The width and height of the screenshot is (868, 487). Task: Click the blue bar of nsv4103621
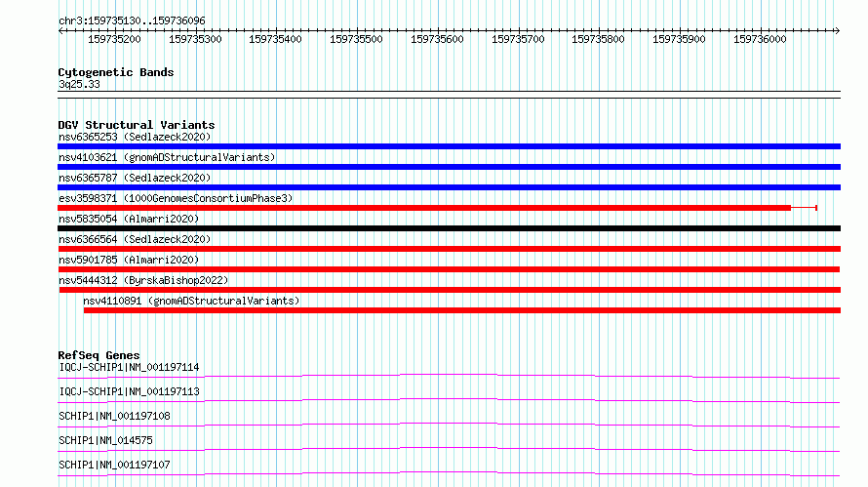449,167
